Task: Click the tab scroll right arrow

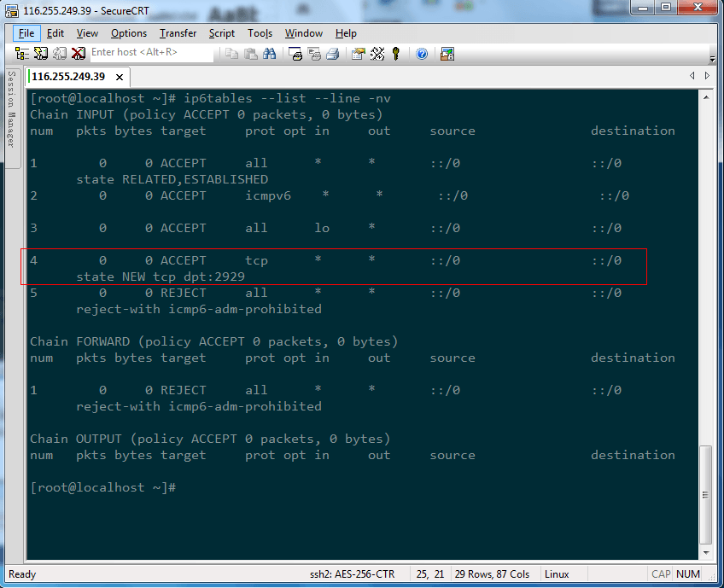Action: (704, 76)
